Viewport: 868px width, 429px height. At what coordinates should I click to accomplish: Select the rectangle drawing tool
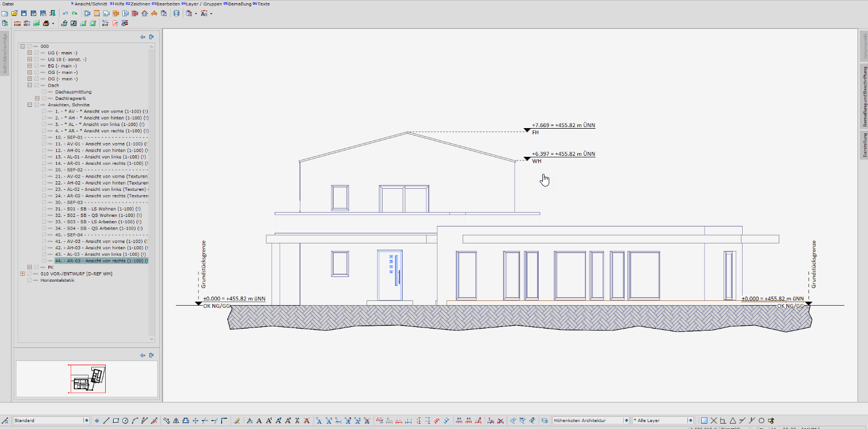point(116,420)
